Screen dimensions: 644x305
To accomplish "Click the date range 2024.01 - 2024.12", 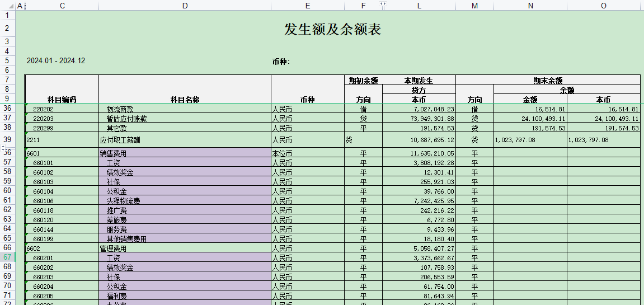I will (x=56, y=60).
